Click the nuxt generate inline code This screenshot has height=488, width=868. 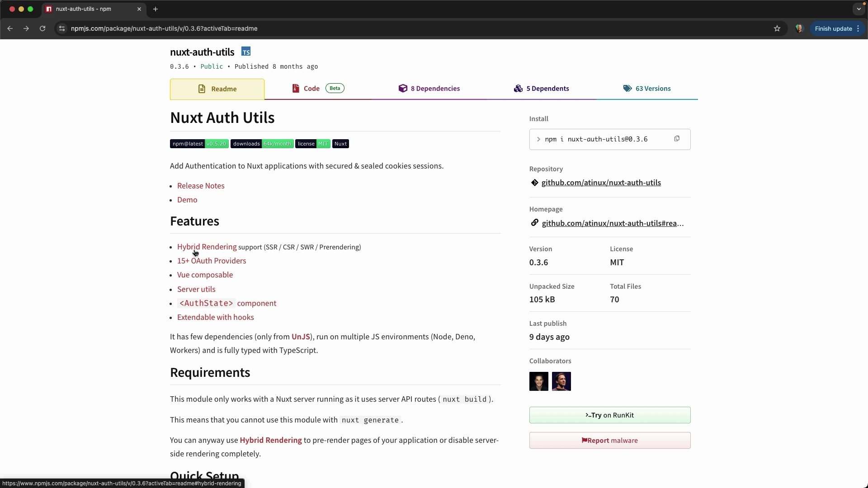tap(370, 420)
